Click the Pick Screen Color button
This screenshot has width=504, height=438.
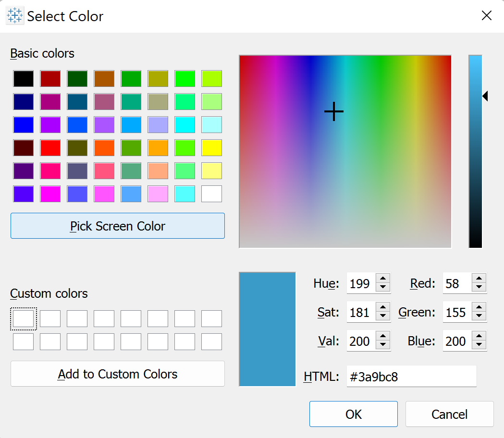click(x=117, y=226)
